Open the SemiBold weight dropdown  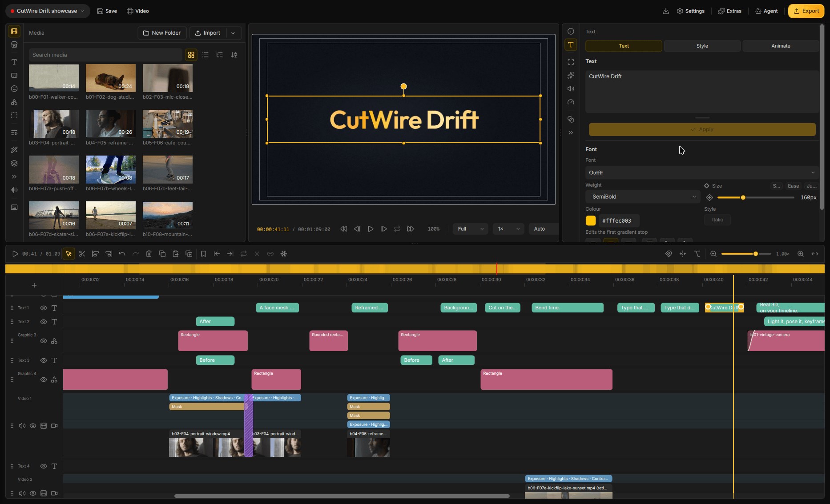(x=643, y=196)
